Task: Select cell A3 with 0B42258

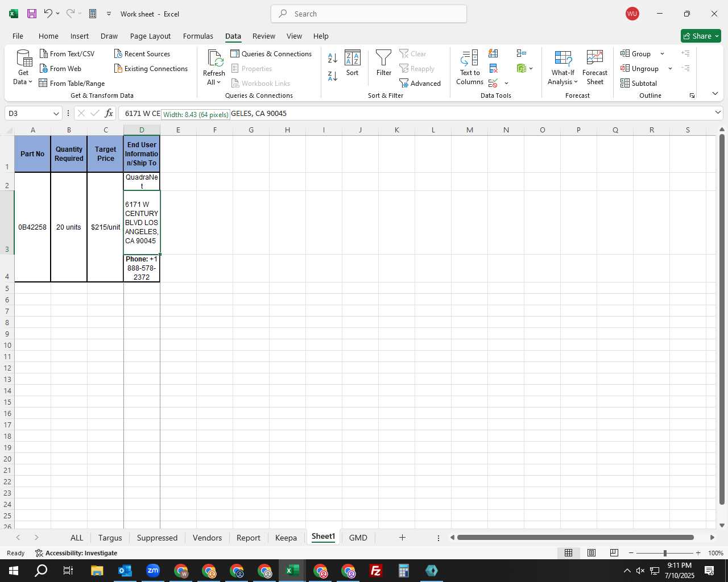Action: pos(32,227)
